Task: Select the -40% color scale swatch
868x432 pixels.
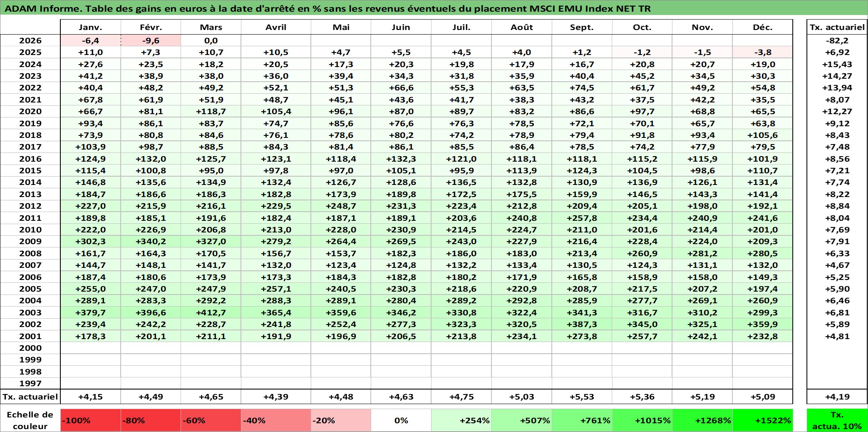Action: tap(276, 420)
